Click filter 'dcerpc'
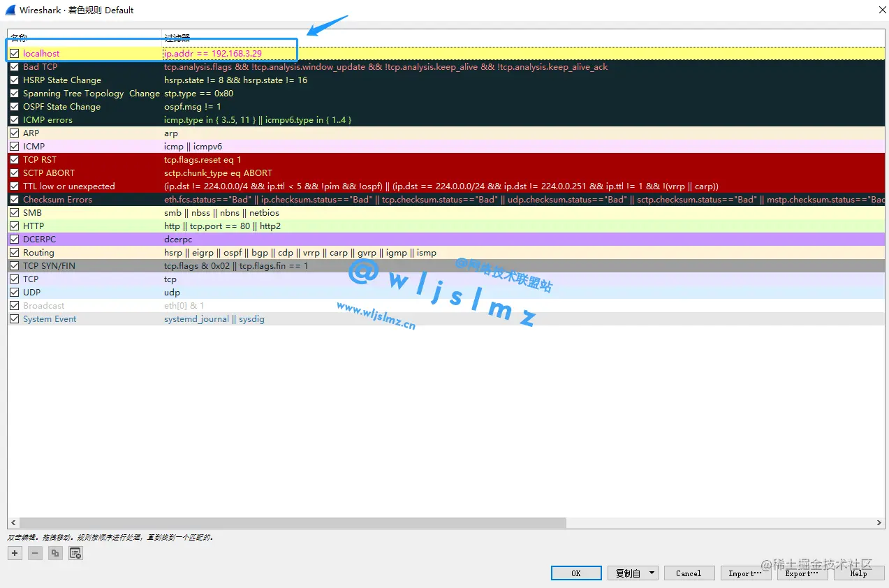 coord(177,240)
